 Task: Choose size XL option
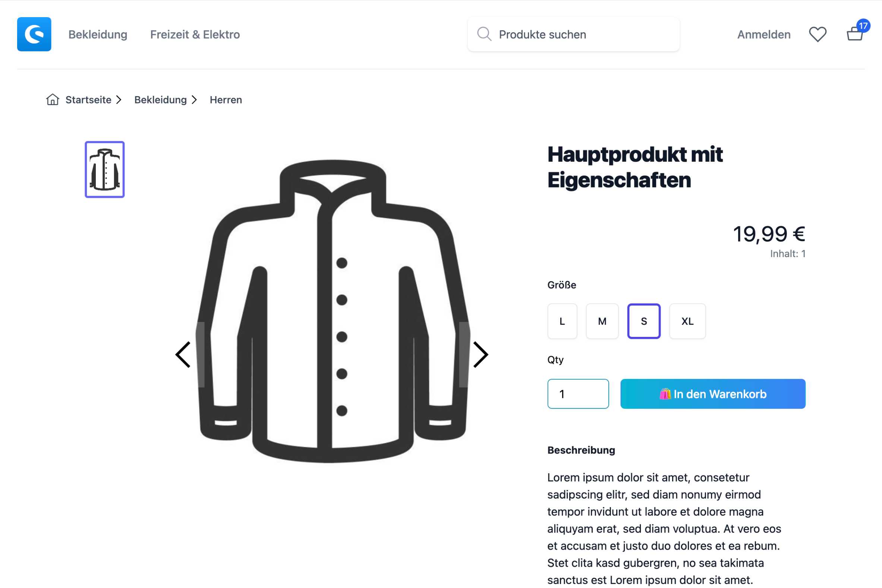[687, 321]
